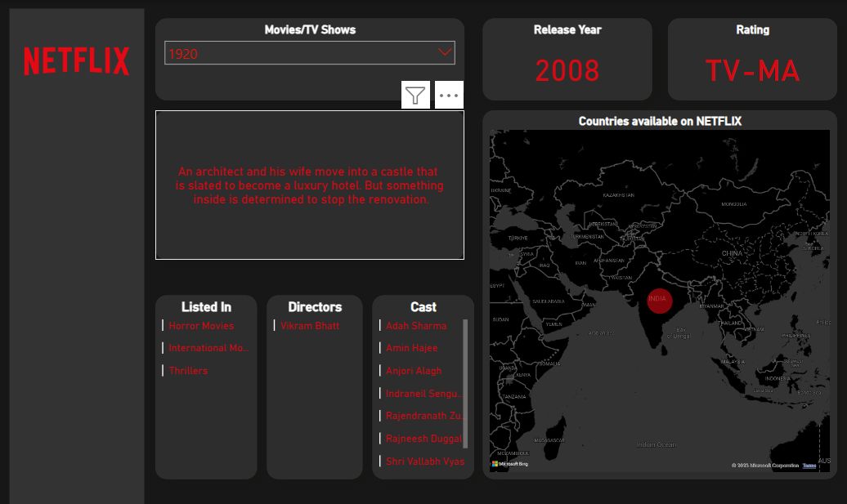Click the 1920 title selection field
Viewport: 847px width, 504px height.
tap(310, 53)
